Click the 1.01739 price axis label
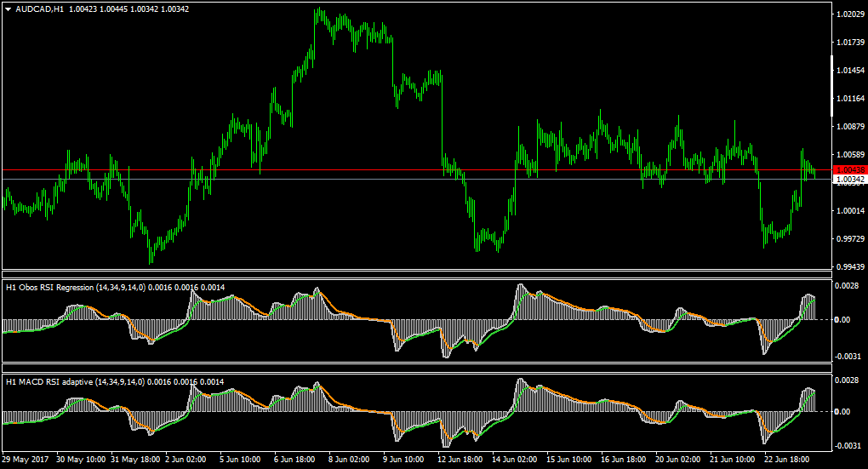This screenshot has width=868, height=469. tap(851, 42)
